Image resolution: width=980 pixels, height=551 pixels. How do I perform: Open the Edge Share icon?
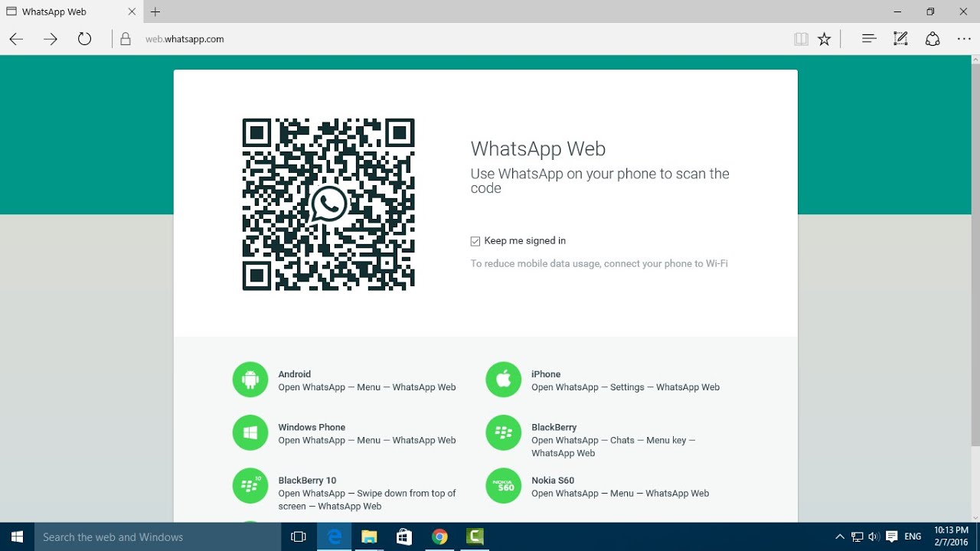pos(933,39)
